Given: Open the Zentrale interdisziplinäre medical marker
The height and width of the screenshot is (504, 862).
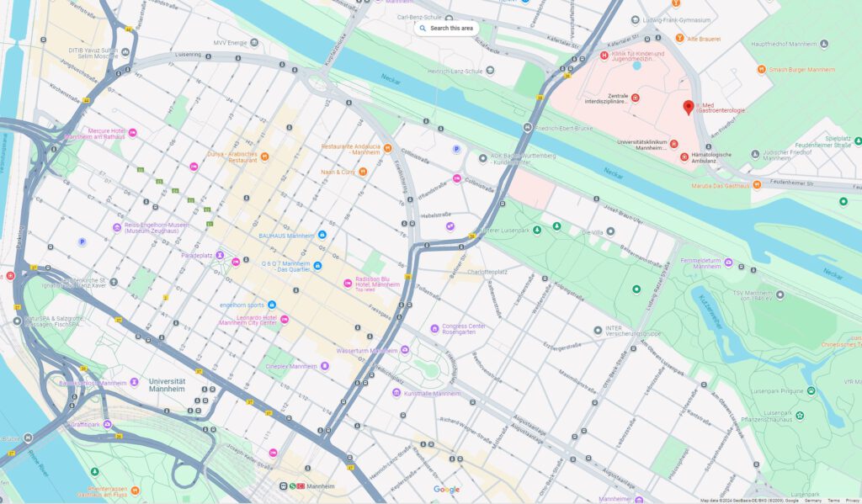Looking at the screenshot, I should pyautogui.click(x=635, y=98).
